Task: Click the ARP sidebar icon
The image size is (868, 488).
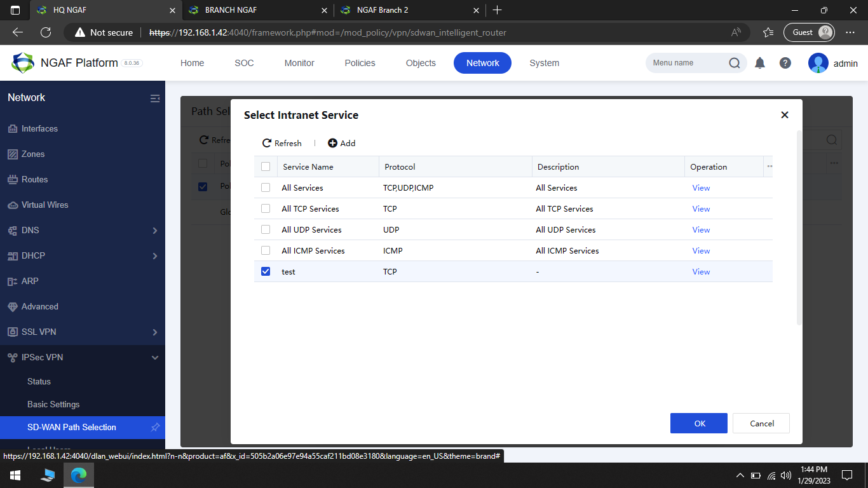Action: pos(13,281)
